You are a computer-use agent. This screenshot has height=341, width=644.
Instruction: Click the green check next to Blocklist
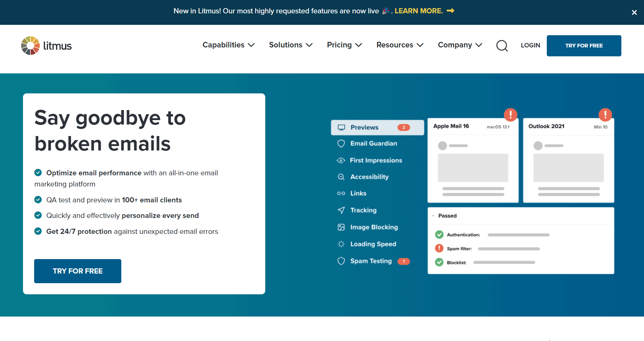[439, 262]
